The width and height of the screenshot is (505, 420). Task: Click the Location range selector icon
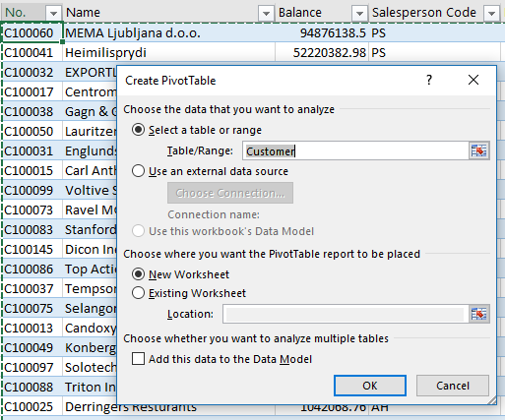[479, 314]
